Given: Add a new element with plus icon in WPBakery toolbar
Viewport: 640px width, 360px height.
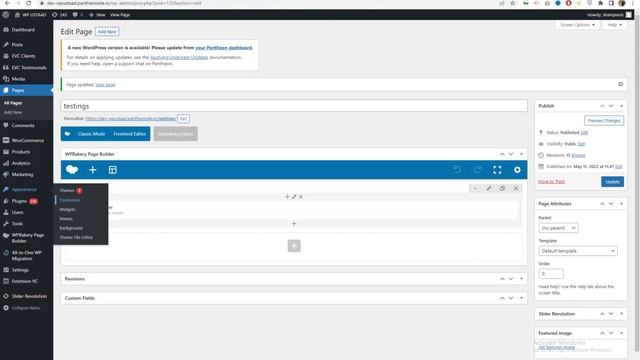Looking at the screenshot, I should coord(93,170).
